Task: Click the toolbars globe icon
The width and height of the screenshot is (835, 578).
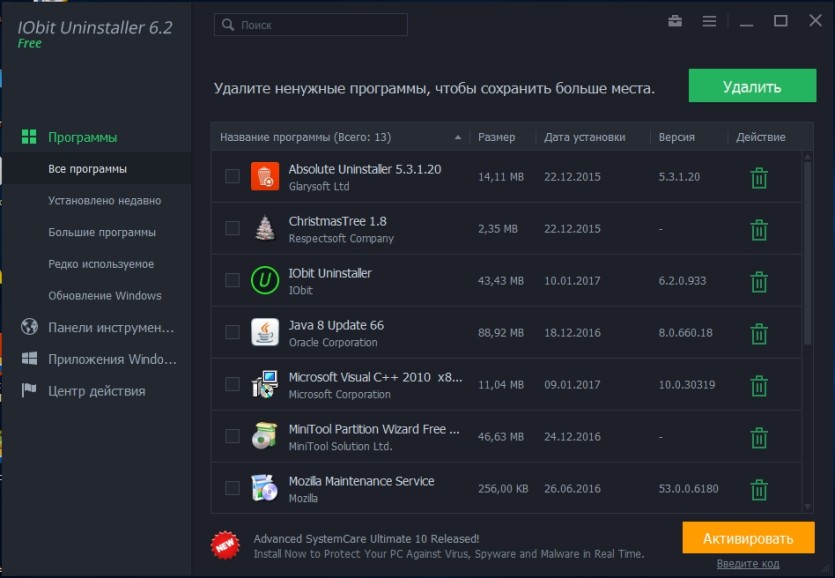Action: (x=29, y=327)
